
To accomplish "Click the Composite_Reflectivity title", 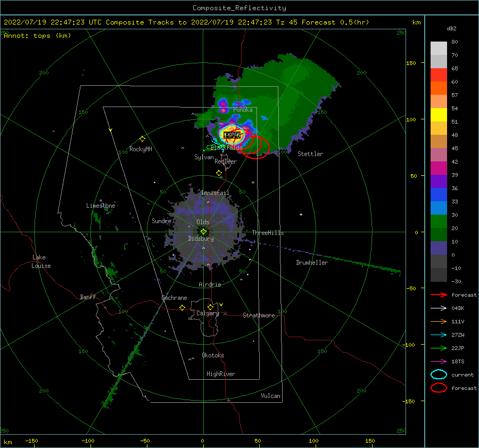I will click(240, 8).
